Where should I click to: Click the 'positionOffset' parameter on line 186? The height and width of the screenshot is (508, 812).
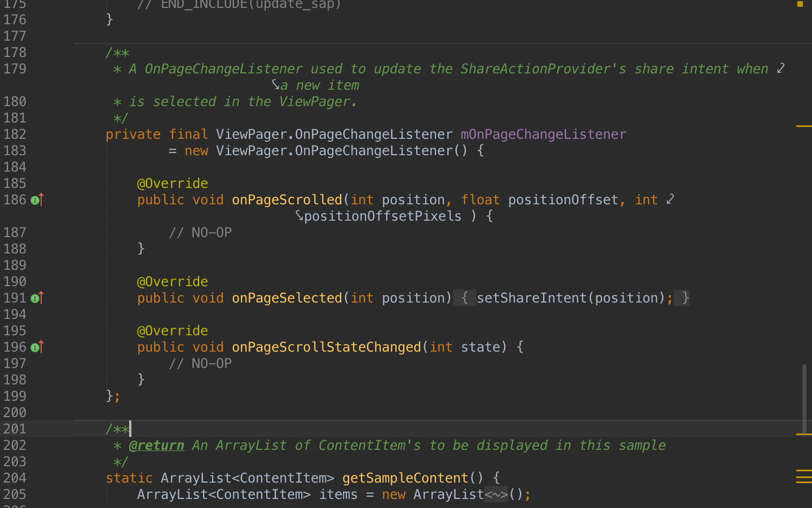click(563, 200)
